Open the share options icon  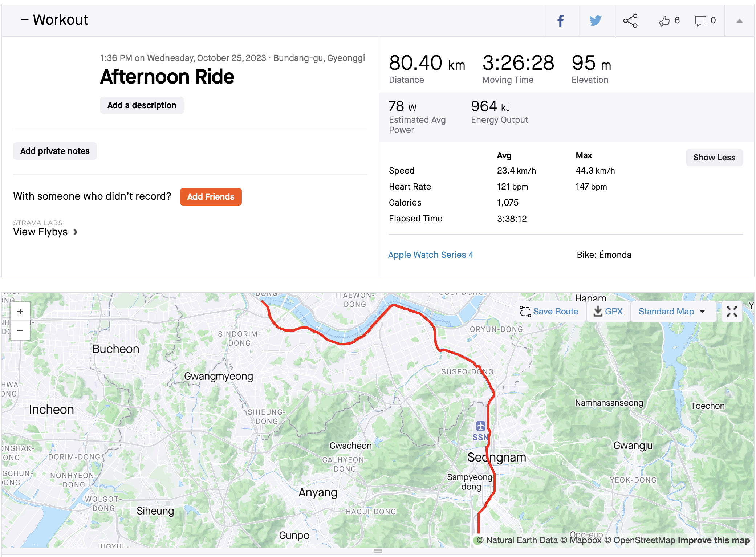click(x=631, y=21)
